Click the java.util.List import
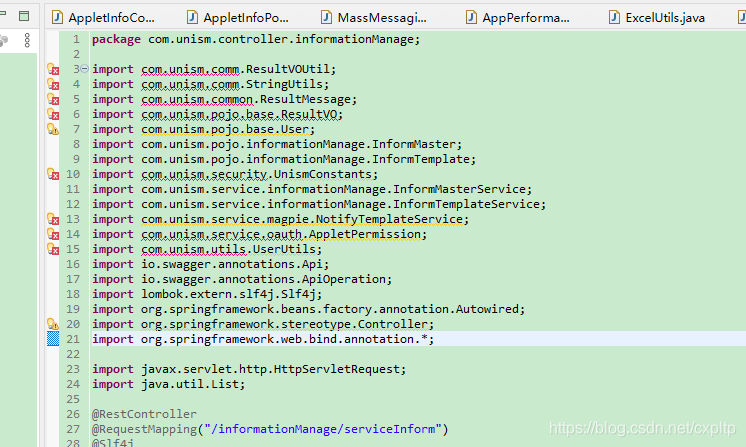The height and width of the screenshot is (447, 746). (x=168, y=384)
